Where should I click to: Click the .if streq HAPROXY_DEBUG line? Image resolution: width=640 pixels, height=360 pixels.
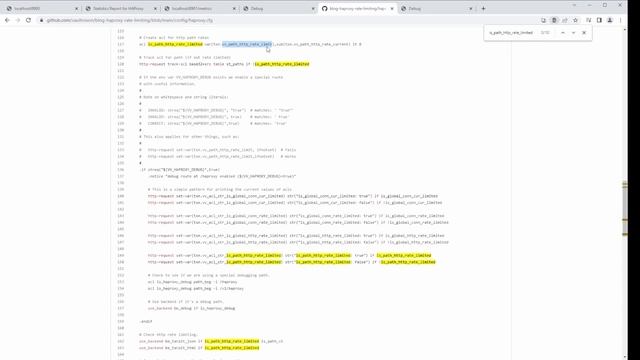pyautogui.click(x=180, y=169)
